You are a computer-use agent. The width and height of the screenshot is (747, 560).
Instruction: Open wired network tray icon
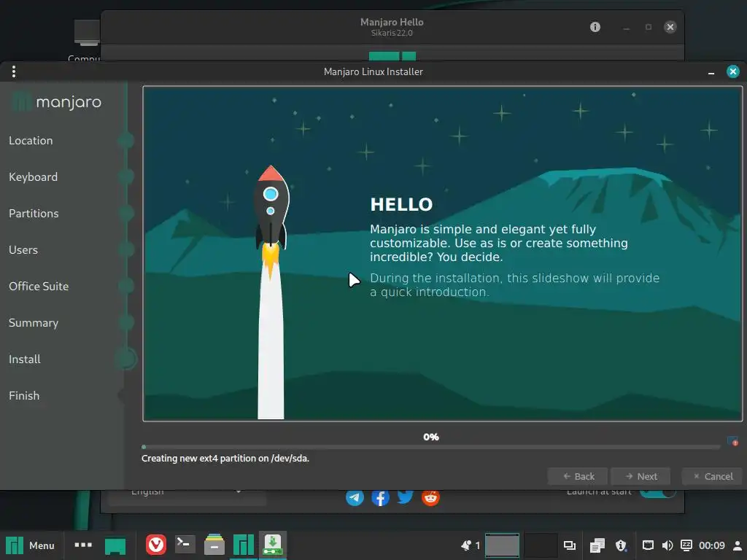click(x=648, y=545)
